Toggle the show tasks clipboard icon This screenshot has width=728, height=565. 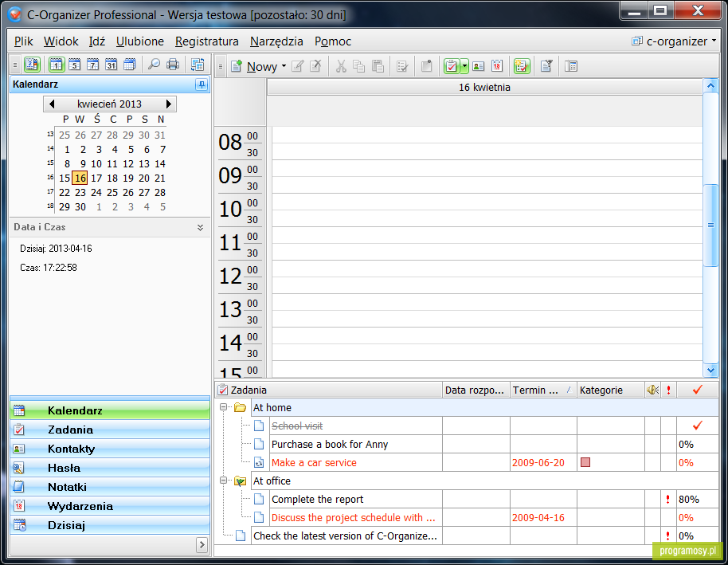[x=452, y=66]
